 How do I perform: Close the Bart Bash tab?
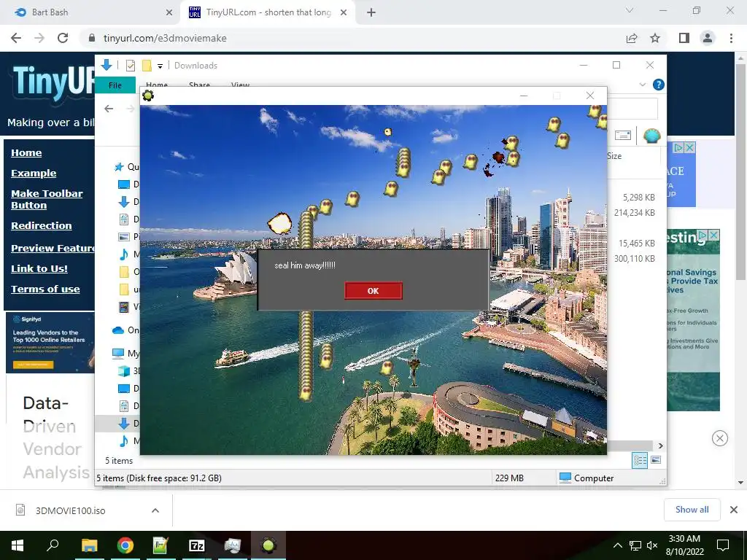(x=169, y=12)
